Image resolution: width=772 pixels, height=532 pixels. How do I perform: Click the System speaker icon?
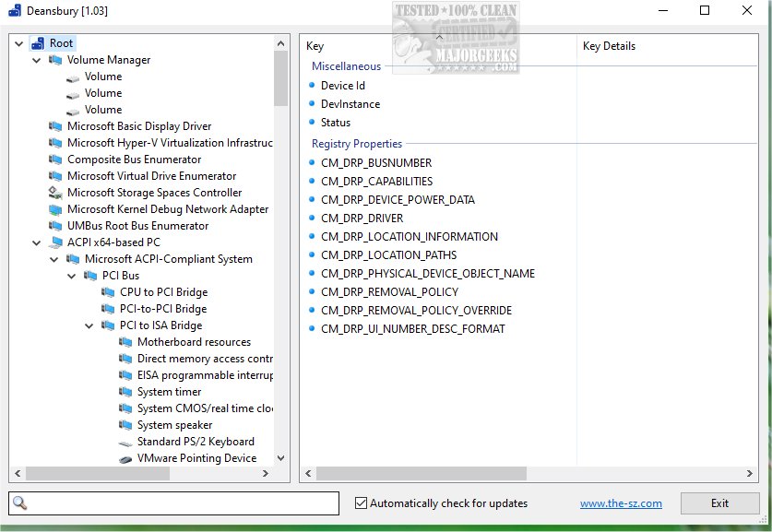coord(125,425)
